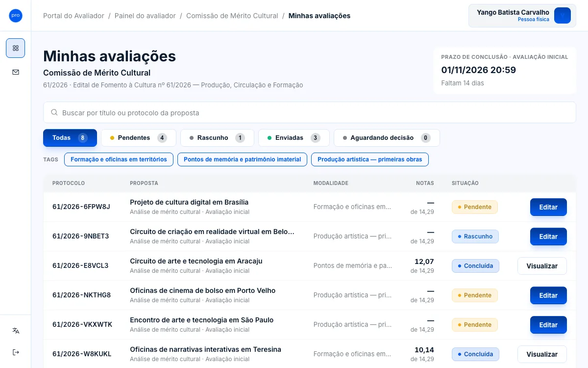Image resolution: width=588 pixels, height=368 pixels.
Task: Click the language translate icon
Action: click(x=16, y=331)
